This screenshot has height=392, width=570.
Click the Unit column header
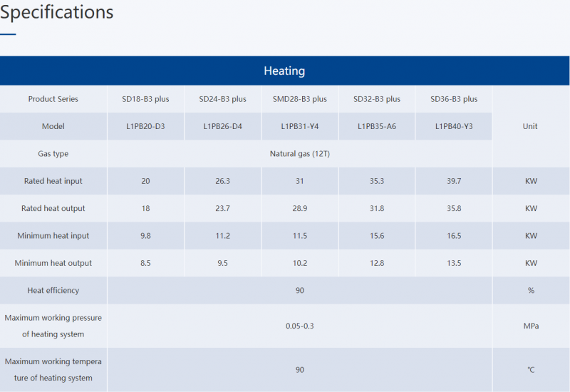coord(530,126)
